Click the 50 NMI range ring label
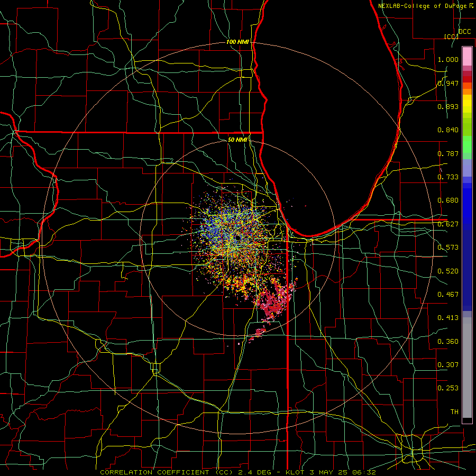 pos(237,140)
